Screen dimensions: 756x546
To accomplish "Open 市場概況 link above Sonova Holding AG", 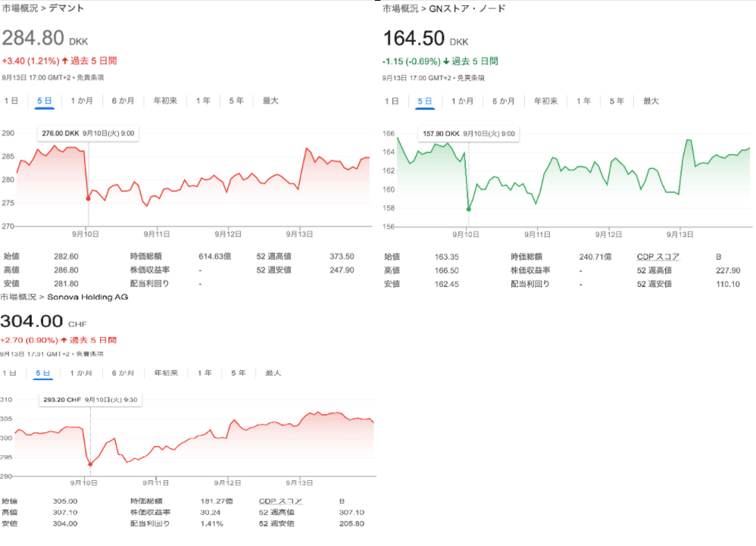I will point(18,297).
